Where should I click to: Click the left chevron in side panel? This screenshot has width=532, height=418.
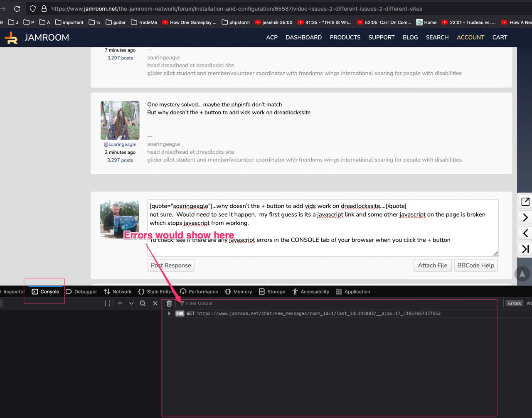coord(525,233)
